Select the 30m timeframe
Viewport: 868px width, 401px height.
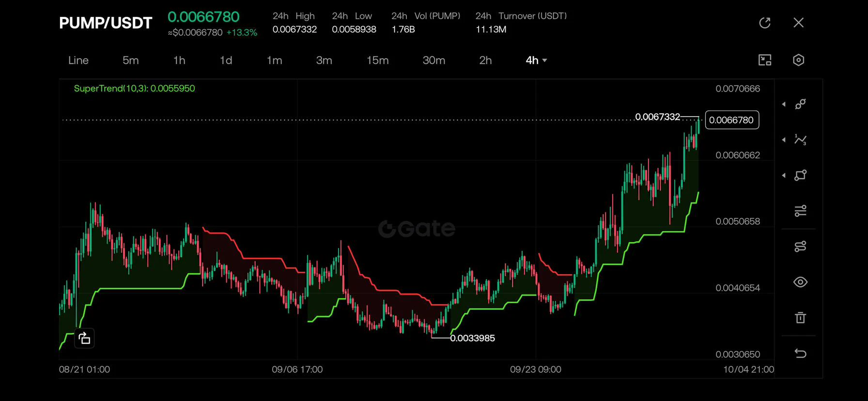tap(434, 60)
